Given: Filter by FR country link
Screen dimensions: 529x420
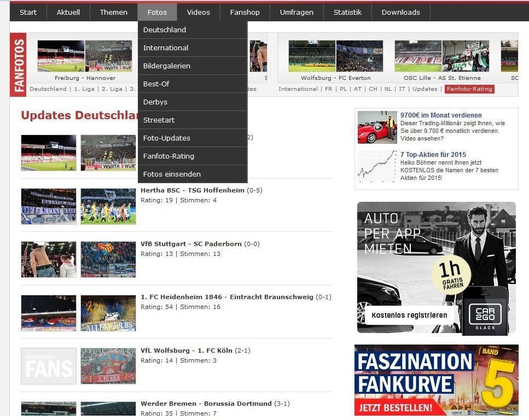Looking at the screenshot, I should click(328, 89).
